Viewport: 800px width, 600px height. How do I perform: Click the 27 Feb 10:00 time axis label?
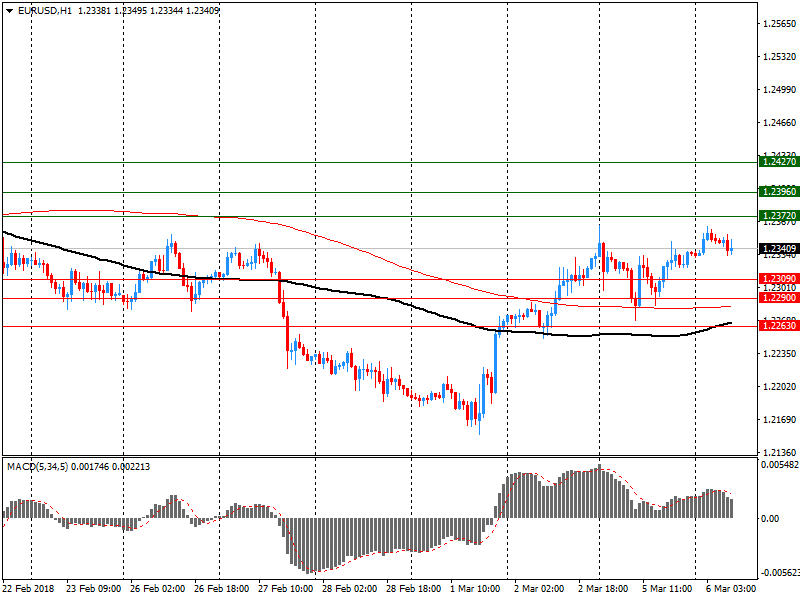[x=286, y=589]
